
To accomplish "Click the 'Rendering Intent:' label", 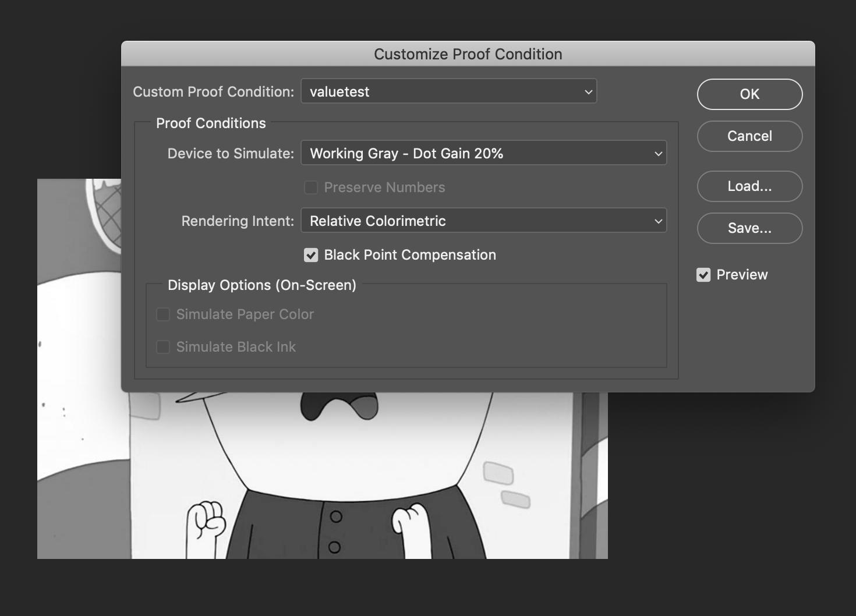I will point(238,221).
